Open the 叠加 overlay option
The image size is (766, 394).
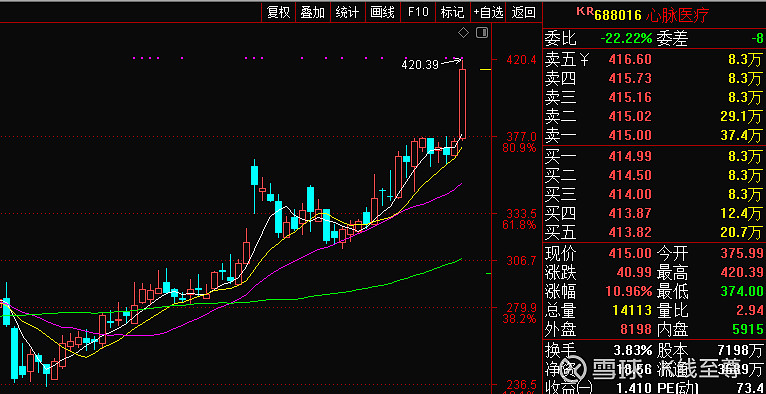pyautogui.click(x=313, y=12)
